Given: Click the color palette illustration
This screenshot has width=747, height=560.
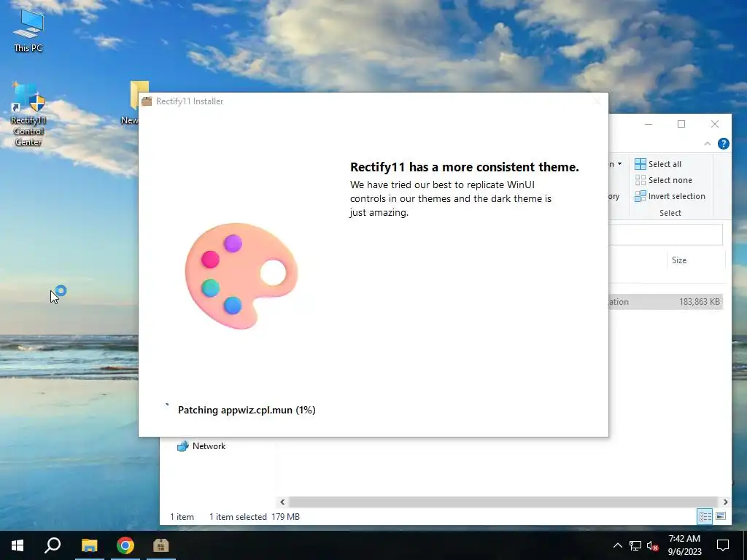Looking at the screenshot, I should coord(241,276).
